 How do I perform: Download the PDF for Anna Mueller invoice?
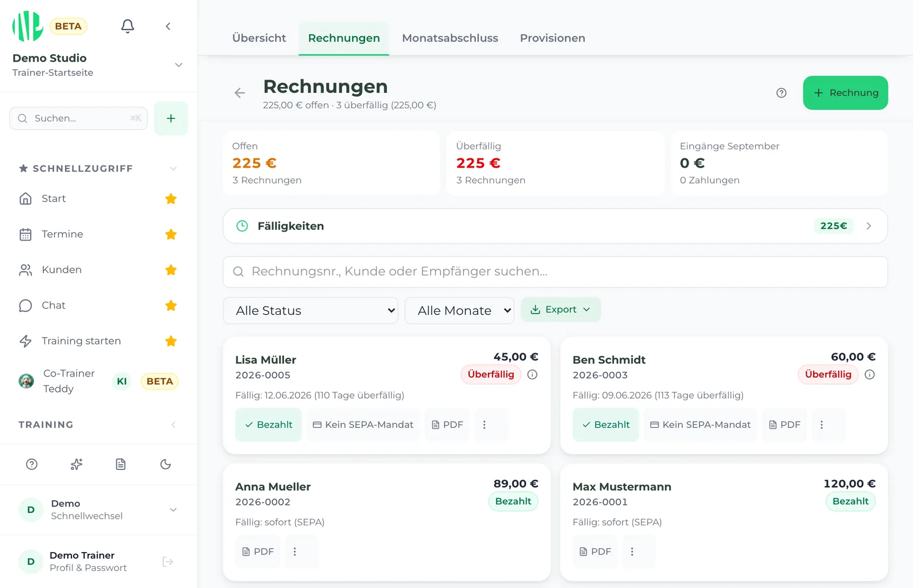(x=258, y=551)
